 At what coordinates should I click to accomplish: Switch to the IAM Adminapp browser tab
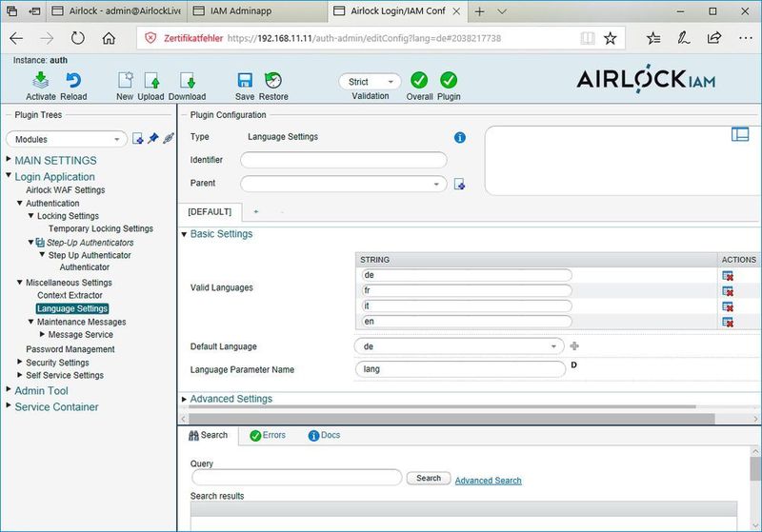[257, 11]
